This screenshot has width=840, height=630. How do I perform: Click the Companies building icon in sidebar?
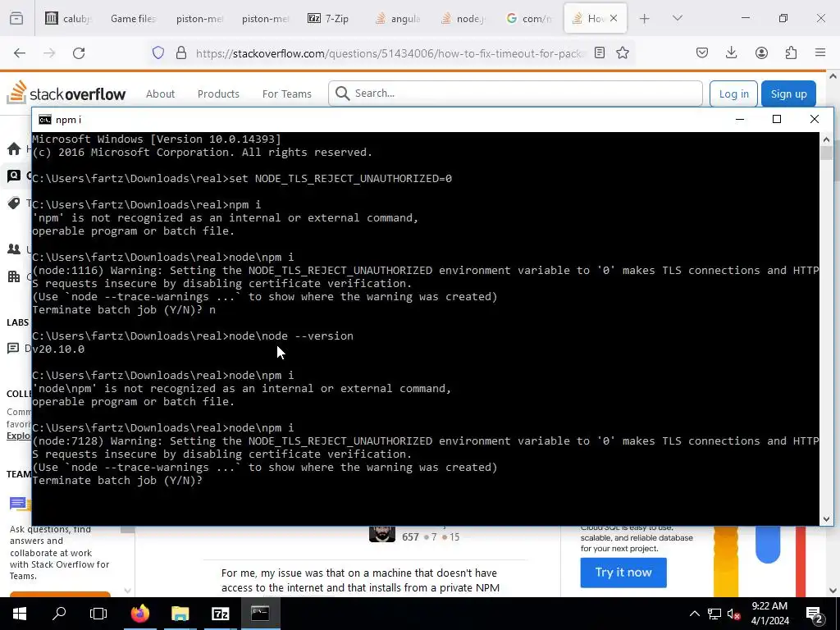point(13,276)
